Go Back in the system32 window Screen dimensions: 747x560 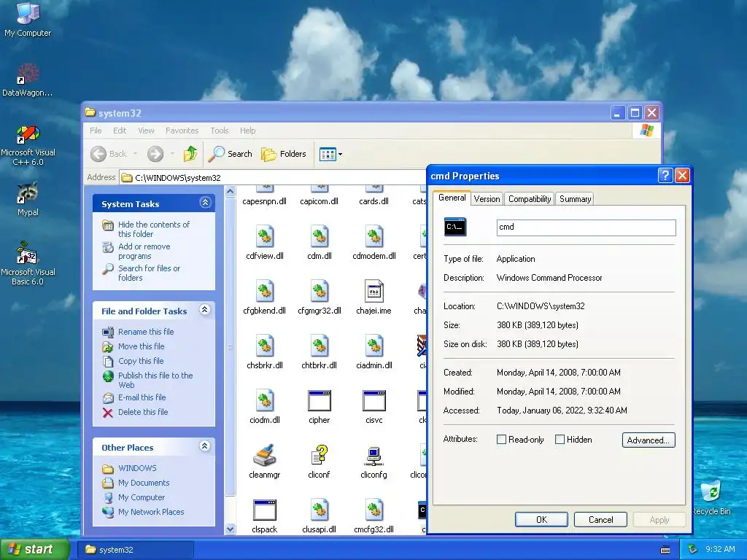pyautogui.click(x=109, y=154)
